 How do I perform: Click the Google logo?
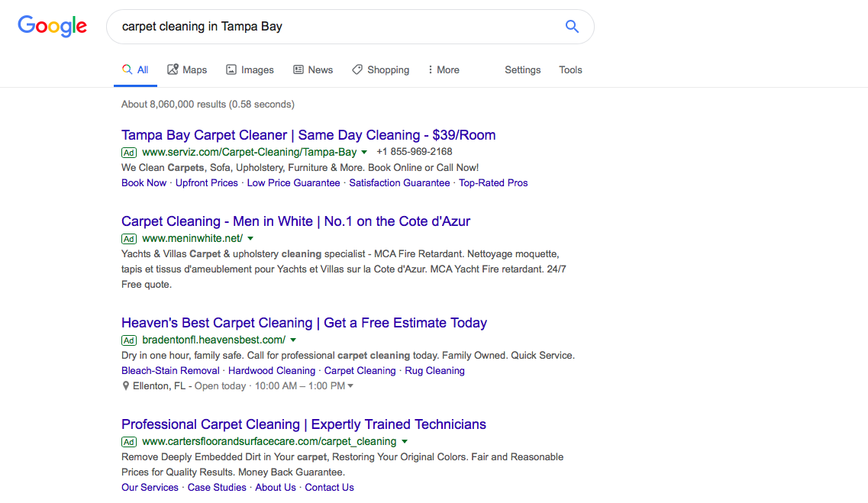pyautogui.click(x=52, y=26)
